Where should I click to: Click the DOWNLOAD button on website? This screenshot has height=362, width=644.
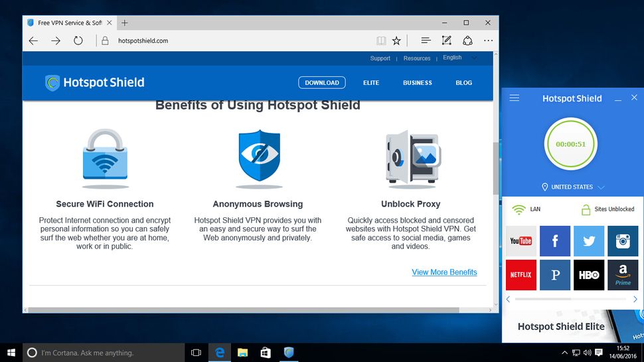pyautogui.click(x=321, y=82)
